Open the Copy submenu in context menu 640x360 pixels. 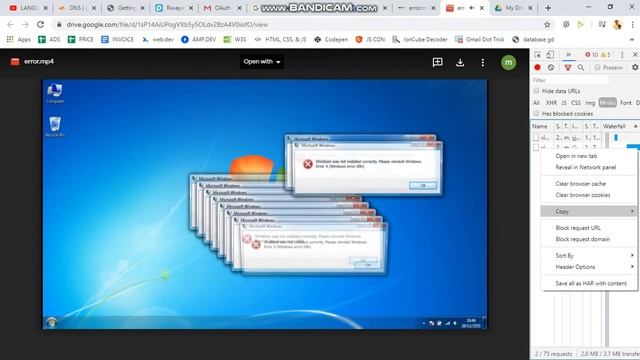[x=589, y=211]
